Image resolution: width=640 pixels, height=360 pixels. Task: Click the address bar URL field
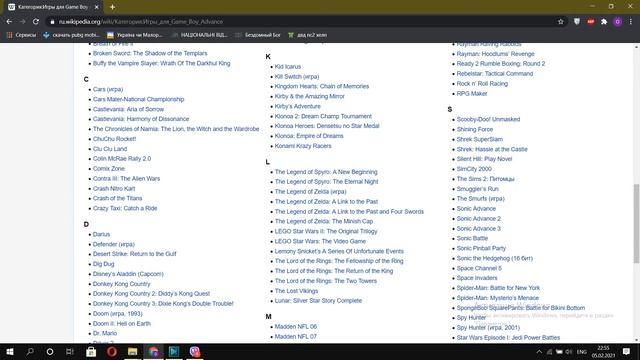pos(302,22)
